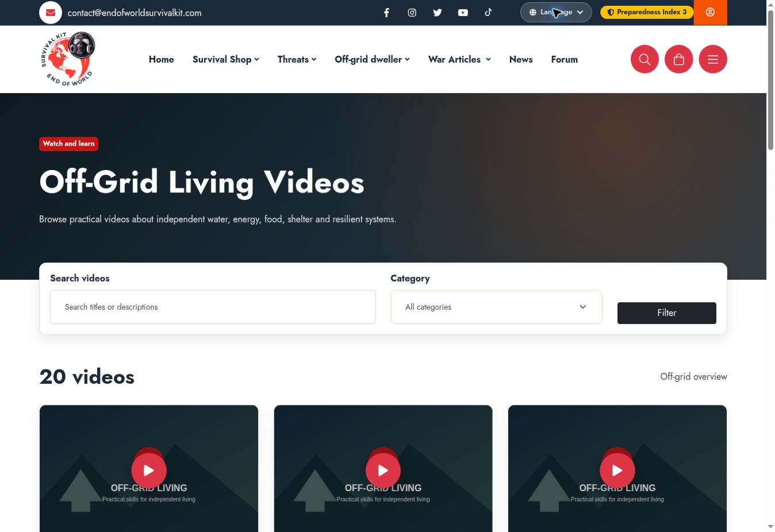Expand the War Articles menu
This screenshot has width=775, height=532.
459,59
